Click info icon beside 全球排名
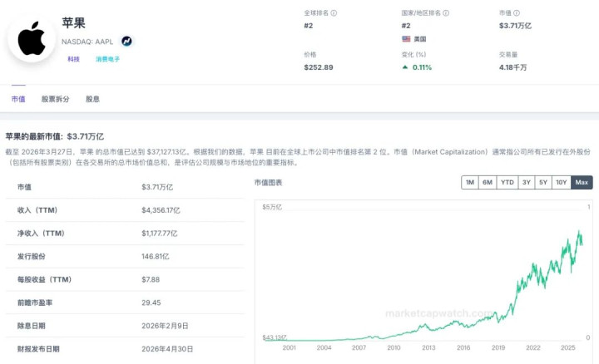 (x=334, y=13)
